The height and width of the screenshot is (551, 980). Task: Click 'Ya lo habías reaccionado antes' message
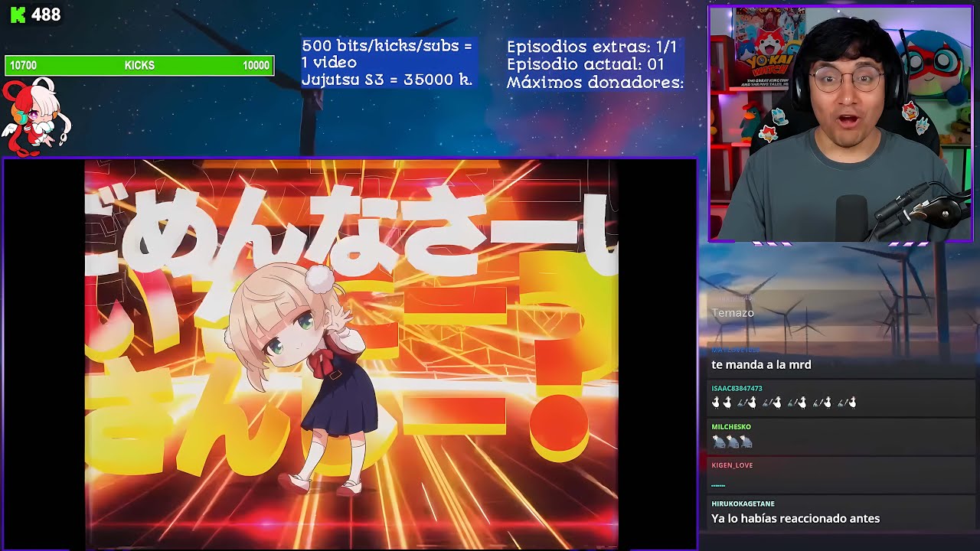(795, 519)
